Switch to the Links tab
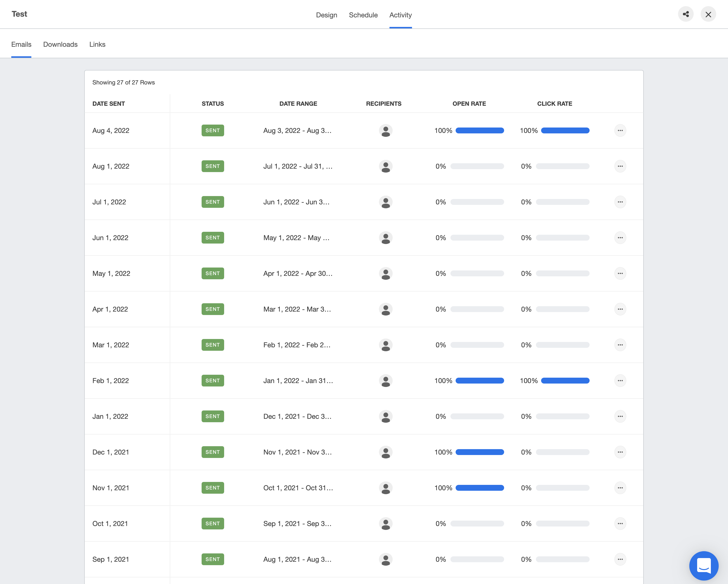 click(x=97, y=44)
